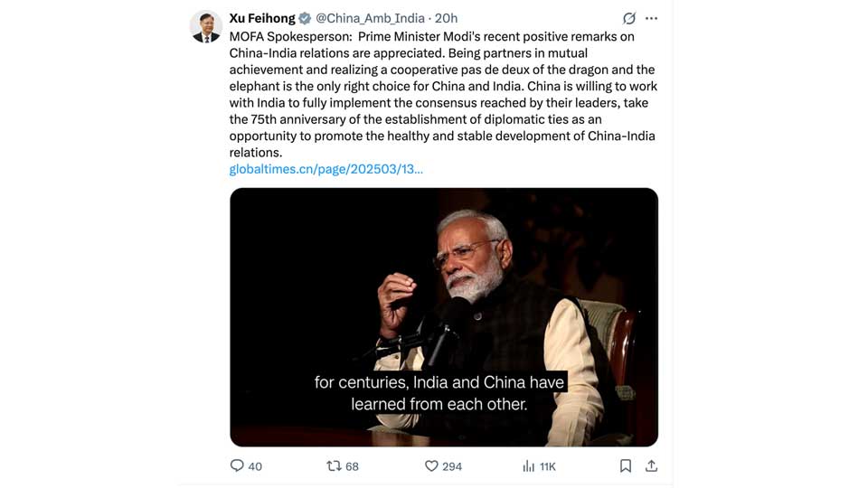Like the post with the heart icon
Image resolution: width=868 pixels, height=488 pixels.
[x=431, y=465]
